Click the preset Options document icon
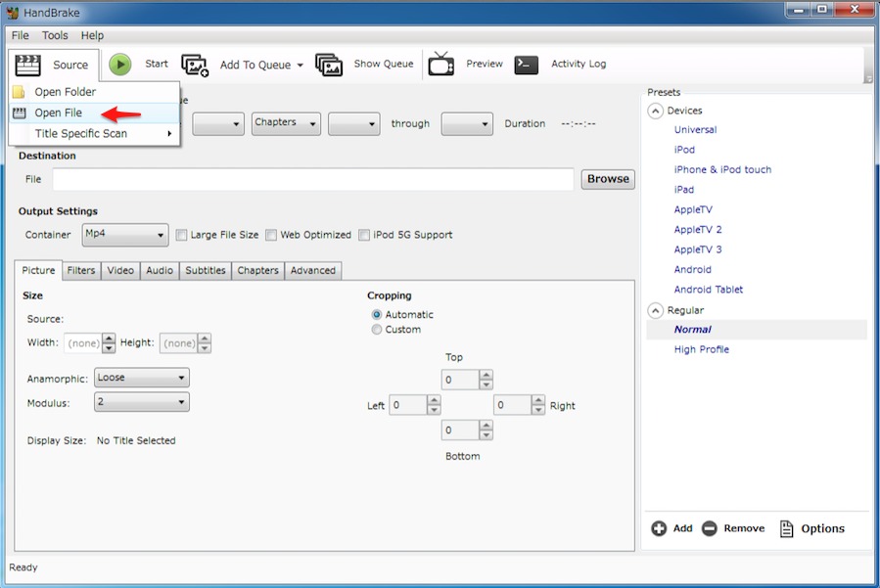The image size is (880, 588). click(787, 528)
